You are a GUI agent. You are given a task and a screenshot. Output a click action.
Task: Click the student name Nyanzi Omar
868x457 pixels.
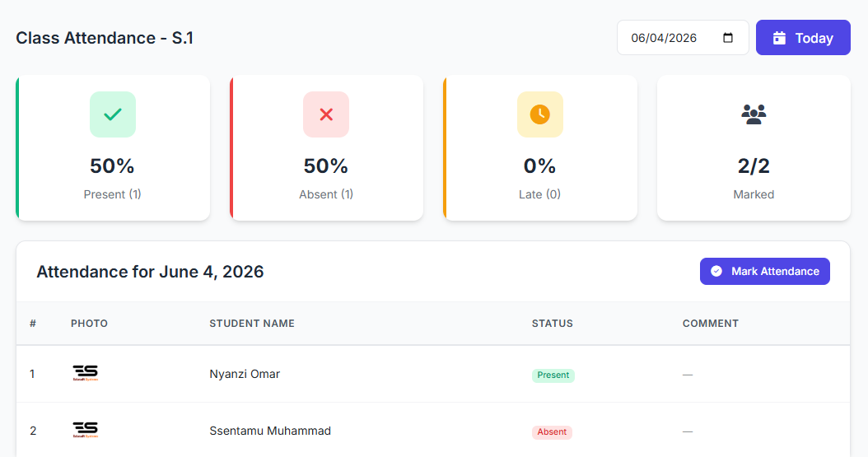click(245, 374)
